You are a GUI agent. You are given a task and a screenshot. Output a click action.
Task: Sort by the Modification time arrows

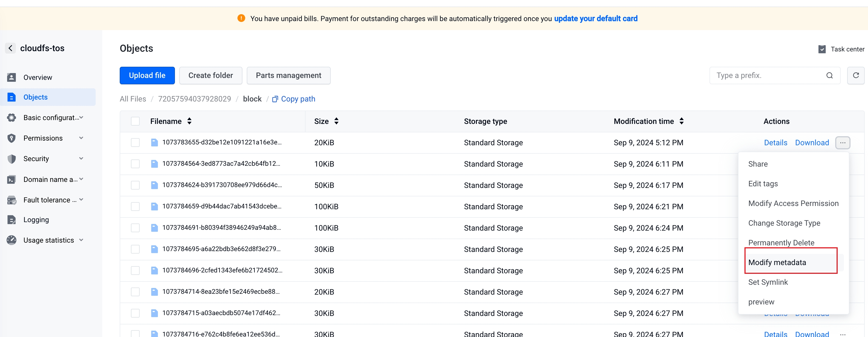coord(681,121)
